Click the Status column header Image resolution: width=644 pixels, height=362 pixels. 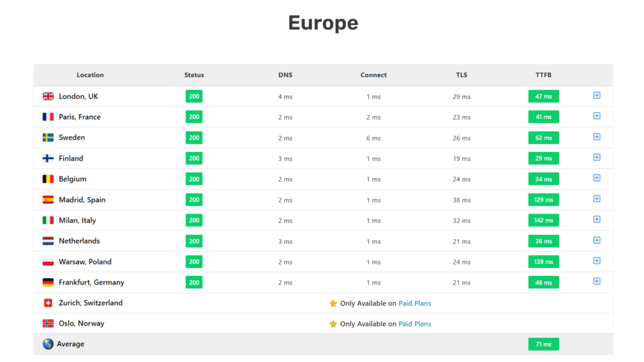coord(194,75)
